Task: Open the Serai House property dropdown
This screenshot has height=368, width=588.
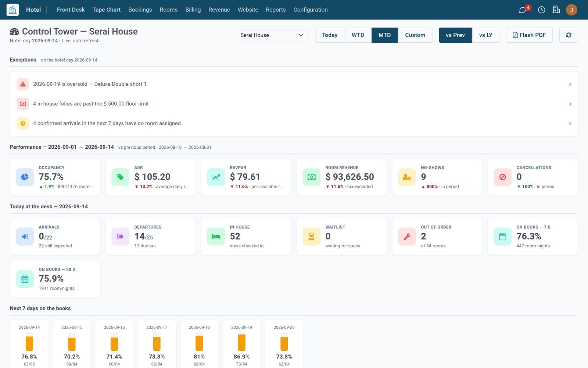Action: pos(272,35)
